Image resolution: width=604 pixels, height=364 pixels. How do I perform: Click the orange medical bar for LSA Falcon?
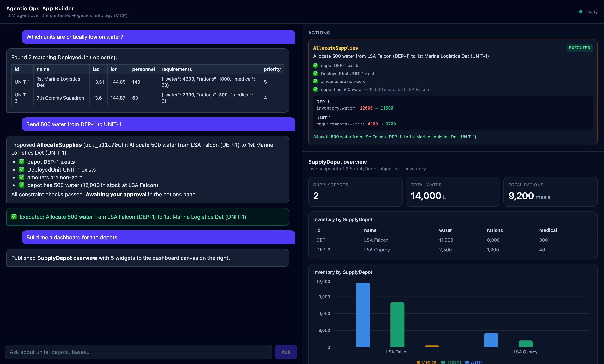tap(432, 346)
